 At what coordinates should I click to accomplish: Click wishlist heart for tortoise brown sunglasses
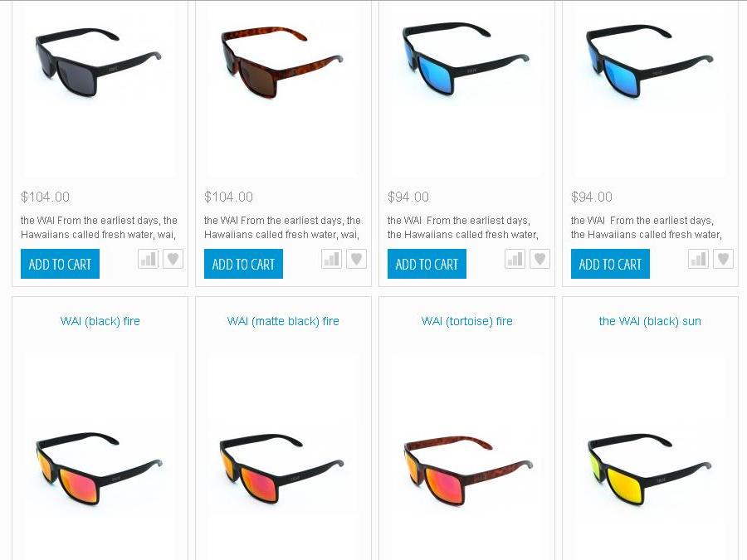click(356, 259)
